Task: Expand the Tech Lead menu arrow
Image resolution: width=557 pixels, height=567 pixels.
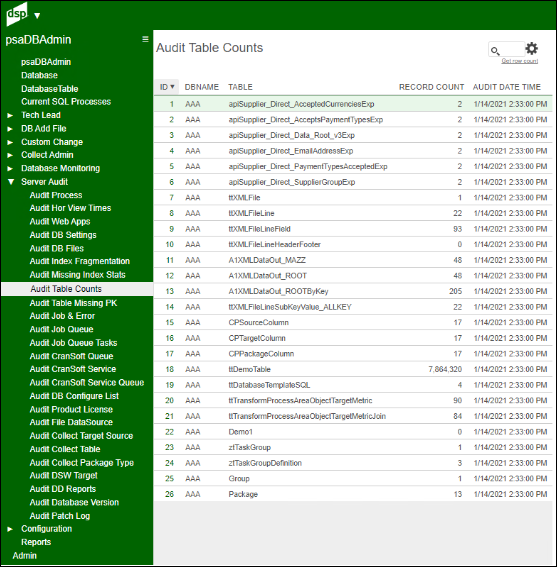Action: 10,115
